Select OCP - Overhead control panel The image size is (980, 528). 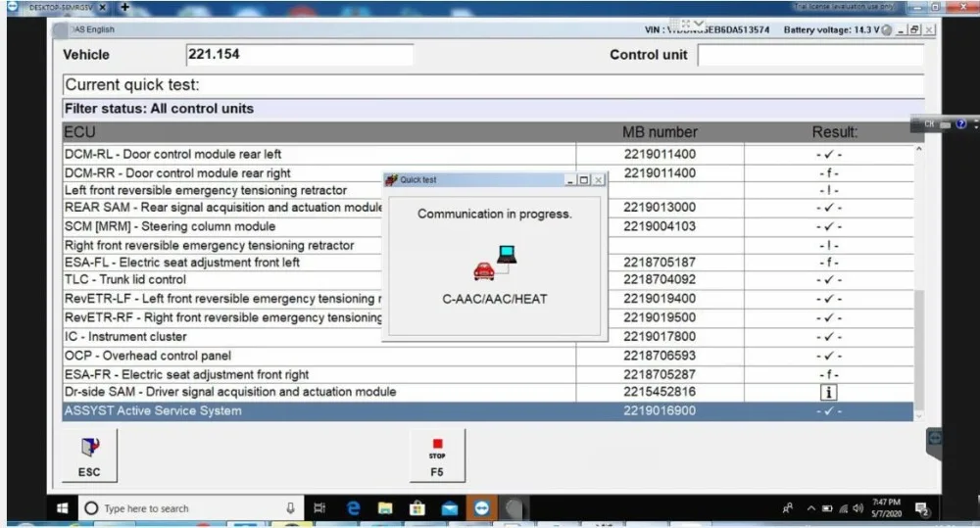[148, 356]
